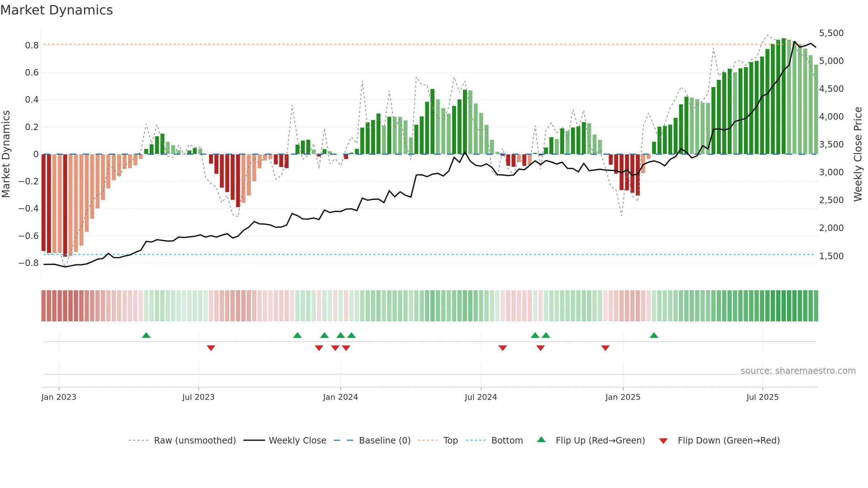Image resolution: width=868 pixels, height=488 pixels.
Task: Click the black line sample for Weekly Close
Action: 254,440
